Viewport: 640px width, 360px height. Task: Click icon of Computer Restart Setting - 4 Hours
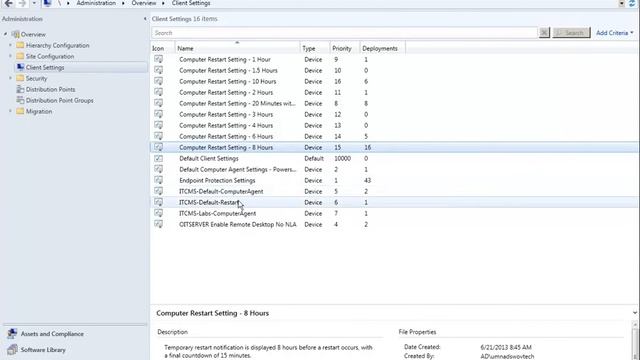point(158,125)
